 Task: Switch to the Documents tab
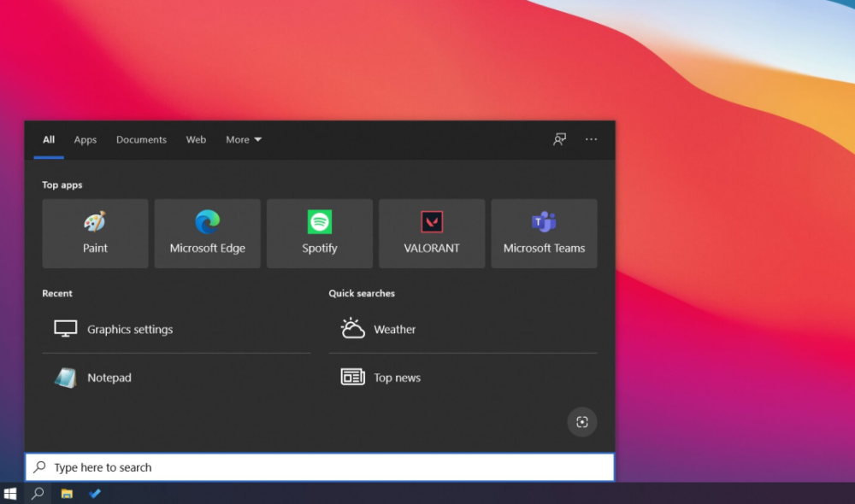click(141, 139)
